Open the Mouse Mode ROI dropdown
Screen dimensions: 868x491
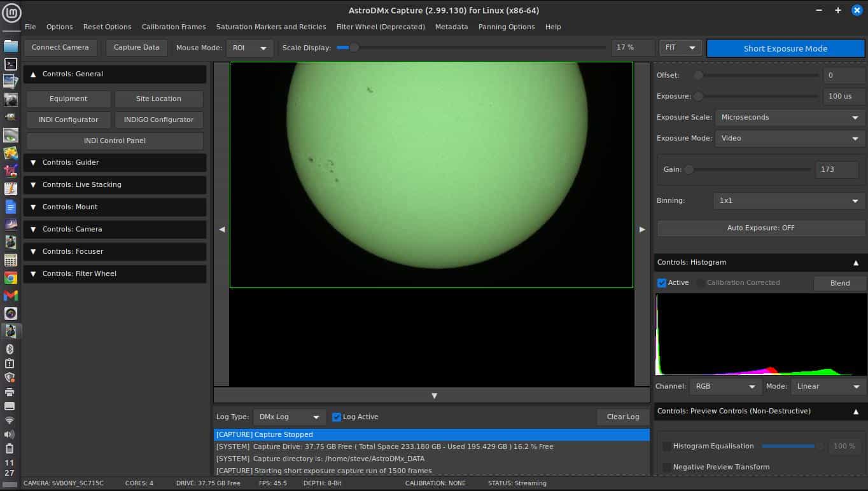tap(249, 48)
